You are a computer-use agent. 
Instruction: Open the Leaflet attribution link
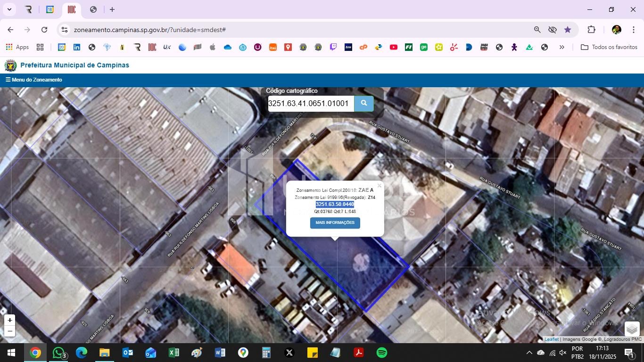pyautogui.click(x=551, y=339)
